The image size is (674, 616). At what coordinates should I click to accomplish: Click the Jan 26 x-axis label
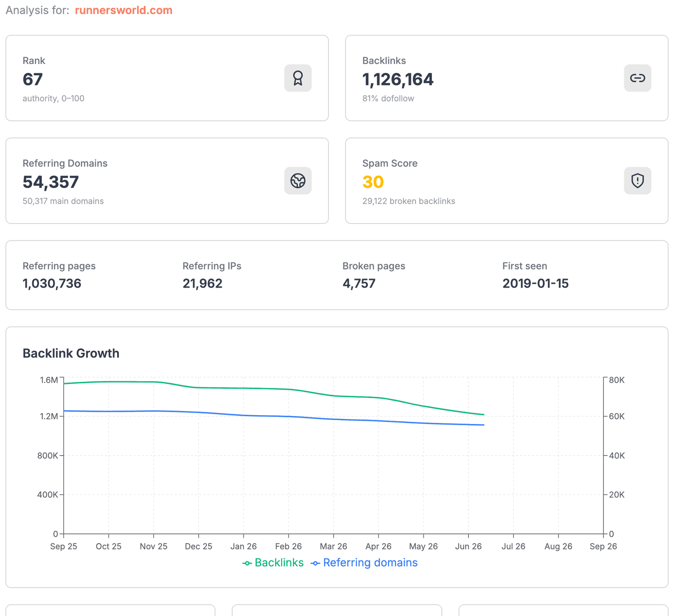pyautogui.click(x=243, y=546)
